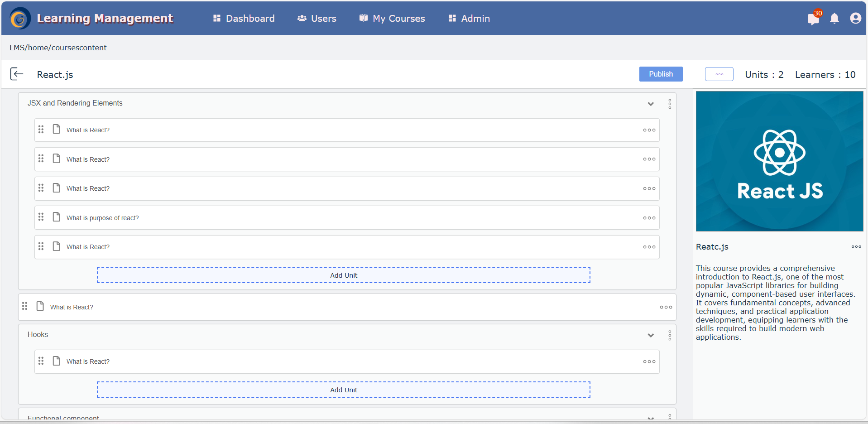Go to the Users menu

coord(317,18)
